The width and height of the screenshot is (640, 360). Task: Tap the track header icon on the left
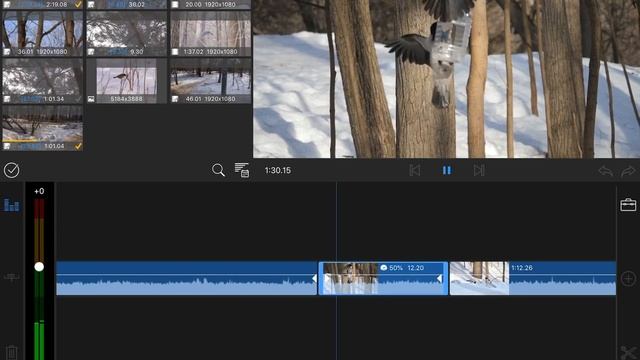11,277
